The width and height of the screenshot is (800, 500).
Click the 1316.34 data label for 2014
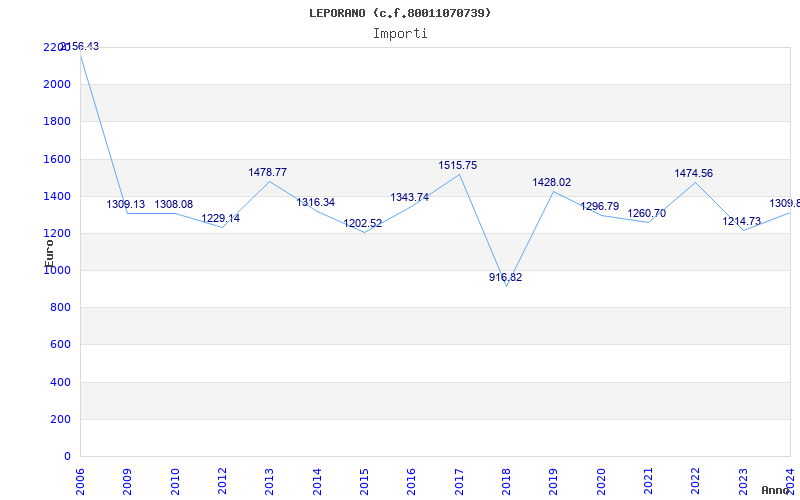click(x=315, y=203)
